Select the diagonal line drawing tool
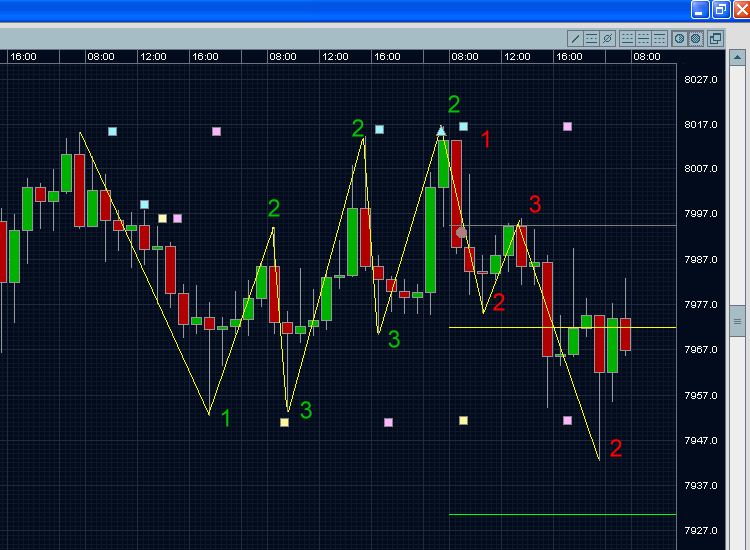 click(x=575, y=38)
